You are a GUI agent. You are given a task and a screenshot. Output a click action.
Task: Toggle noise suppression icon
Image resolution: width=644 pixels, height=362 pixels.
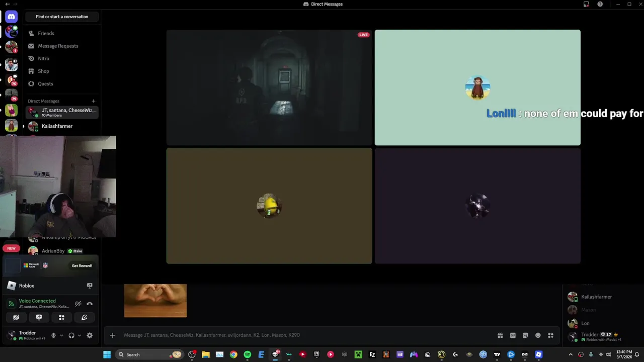(x=78, y=304)
